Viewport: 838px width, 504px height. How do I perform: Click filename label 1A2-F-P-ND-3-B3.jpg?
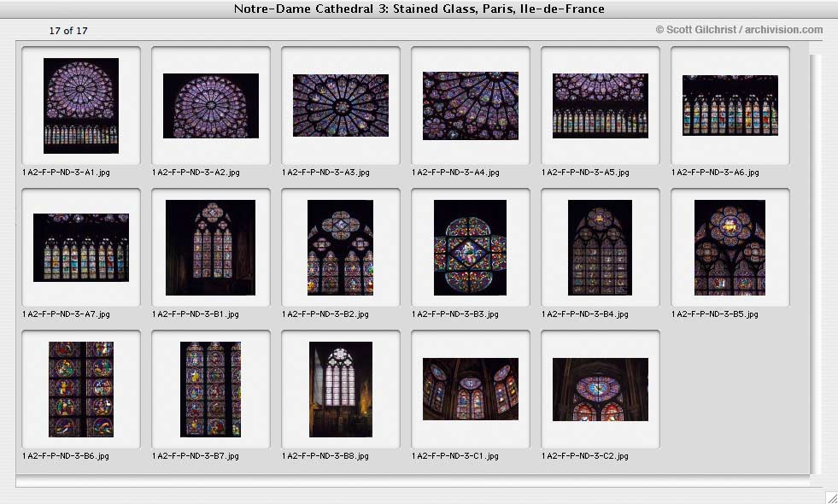455,314
